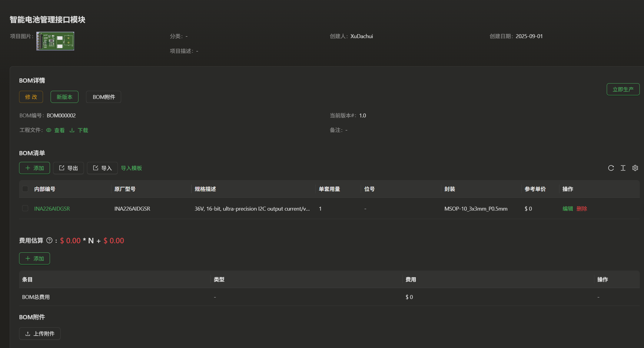Viewport: 644px width, 348px height.
Task: Toggle the select-all checkbox in table header
Action: pos(25,189)
